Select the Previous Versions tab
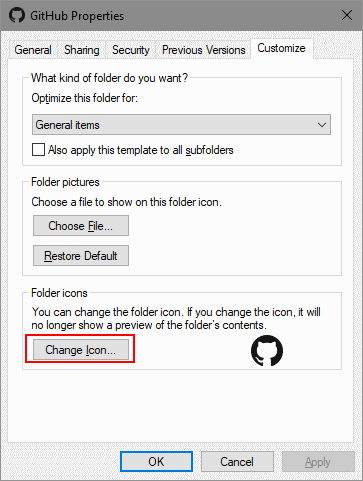The height and width of the screenshot is (481, 363). point(204,50)
